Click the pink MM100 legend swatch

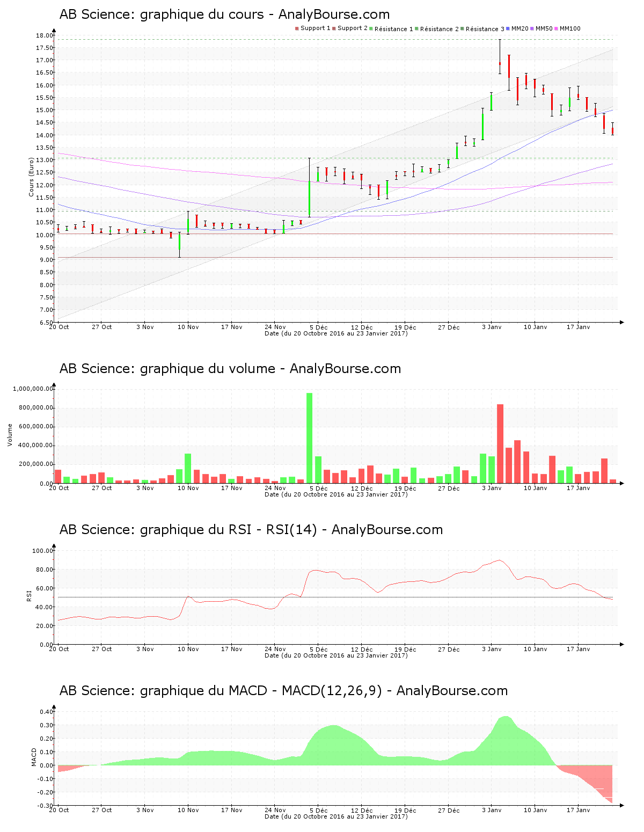point(557,28)
